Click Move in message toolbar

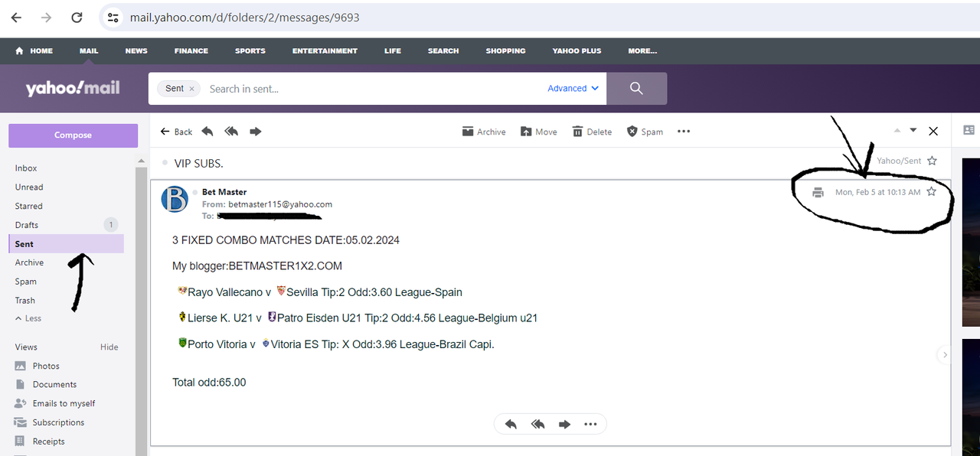(539, 132)
